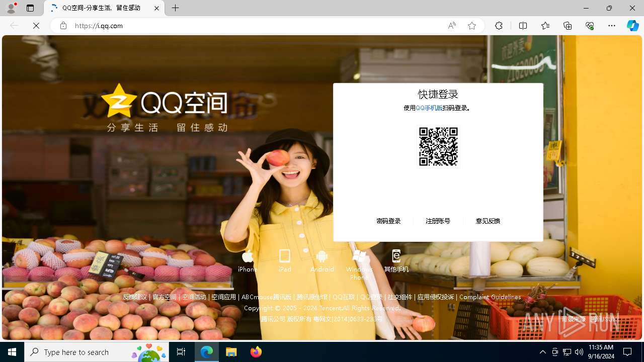The image size is (644, 362).
Task: Open Browser essentials
Action: pos(590,26)
